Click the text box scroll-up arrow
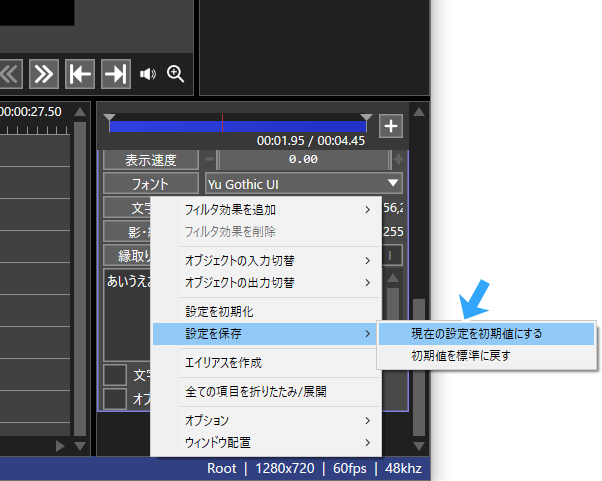 tap(393, 278)
